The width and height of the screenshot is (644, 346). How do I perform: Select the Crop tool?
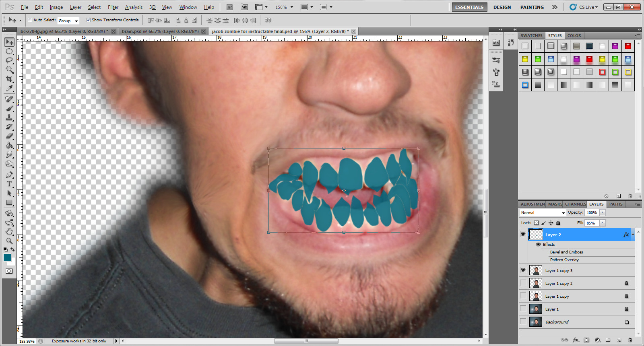click(9, 79)
